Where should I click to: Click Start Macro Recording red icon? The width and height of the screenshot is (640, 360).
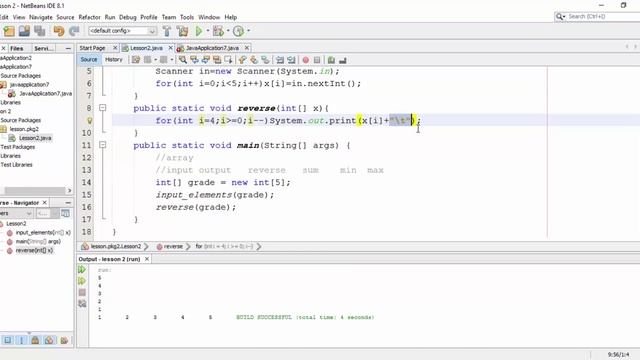coord(305,60)
